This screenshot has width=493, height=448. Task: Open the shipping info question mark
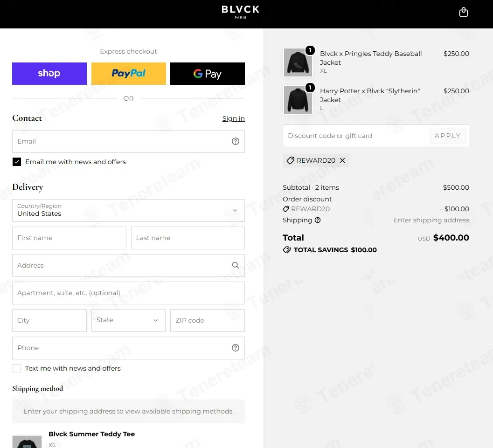point(318,220)
